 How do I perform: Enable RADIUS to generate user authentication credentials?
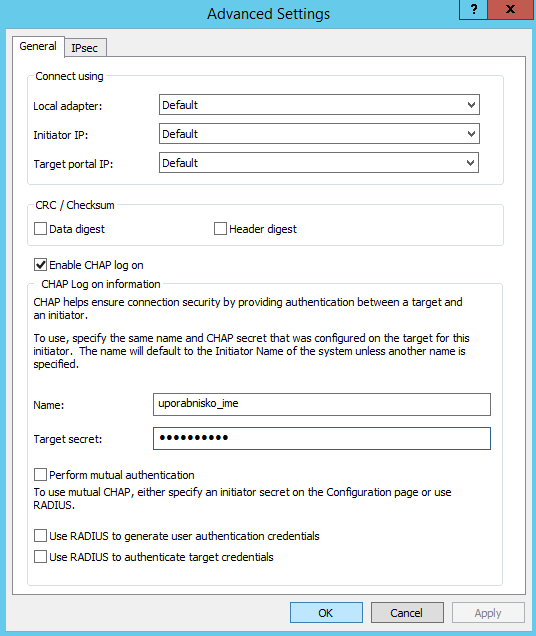coord(40,536)
